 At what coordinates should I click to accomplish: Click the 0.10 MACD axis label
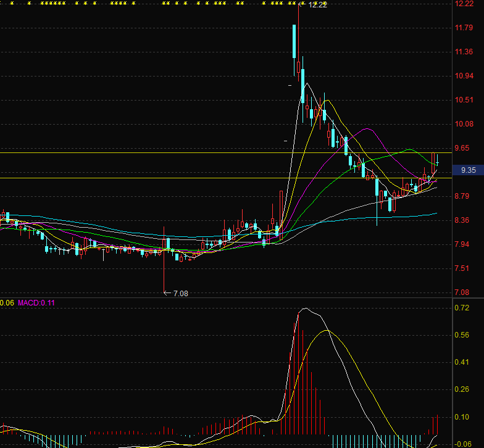[462, 417]
